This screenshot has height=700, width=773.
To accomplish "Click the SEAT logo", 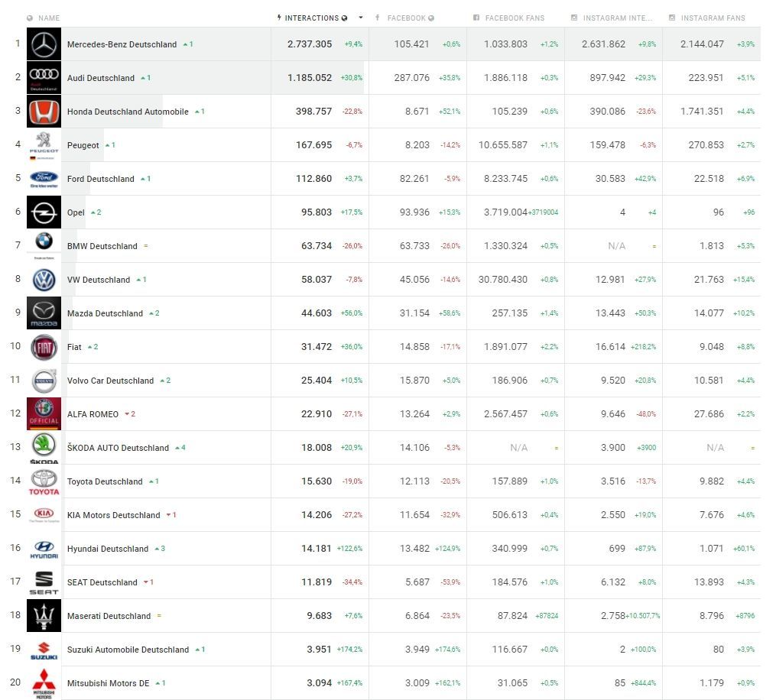I will click(44, 582).
